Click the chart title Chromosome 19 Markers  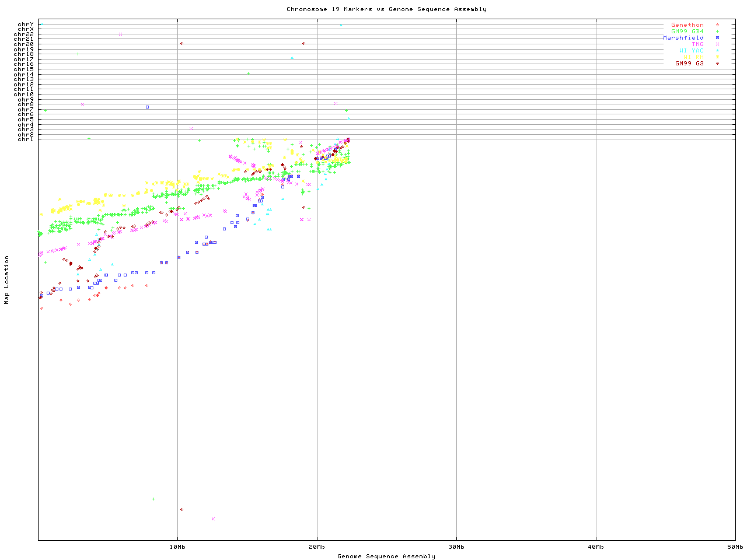(386, 9)
